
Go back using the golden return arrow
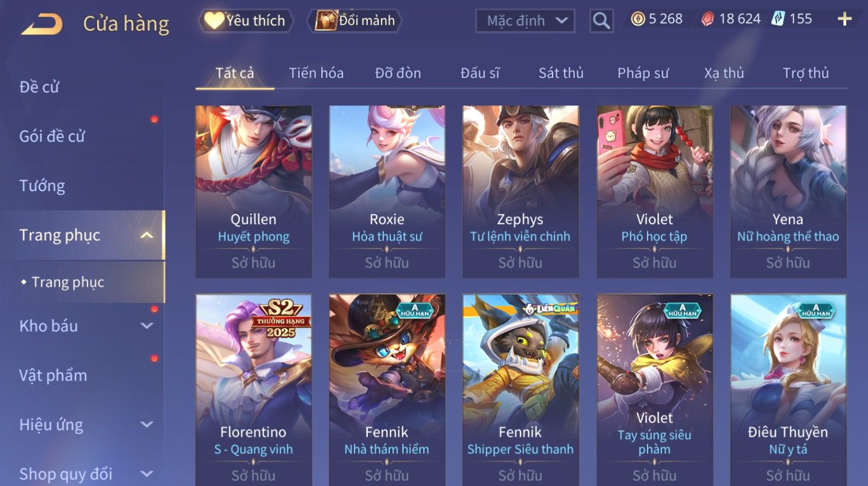tap(42, 24)
